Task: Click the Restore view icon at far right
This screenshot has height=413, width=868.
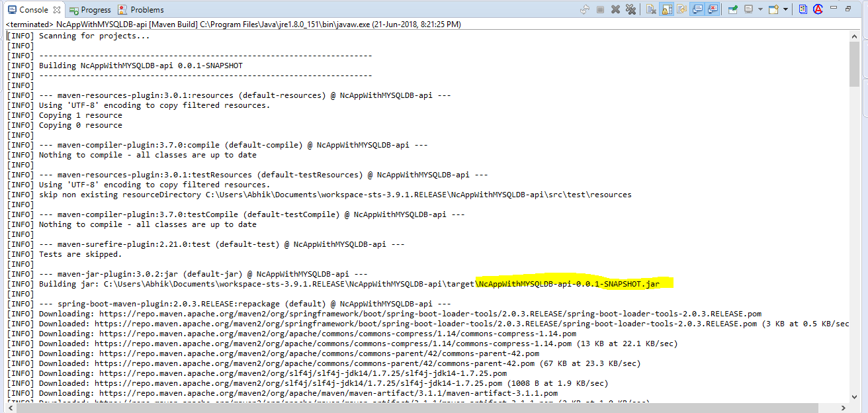Action: 848,9
